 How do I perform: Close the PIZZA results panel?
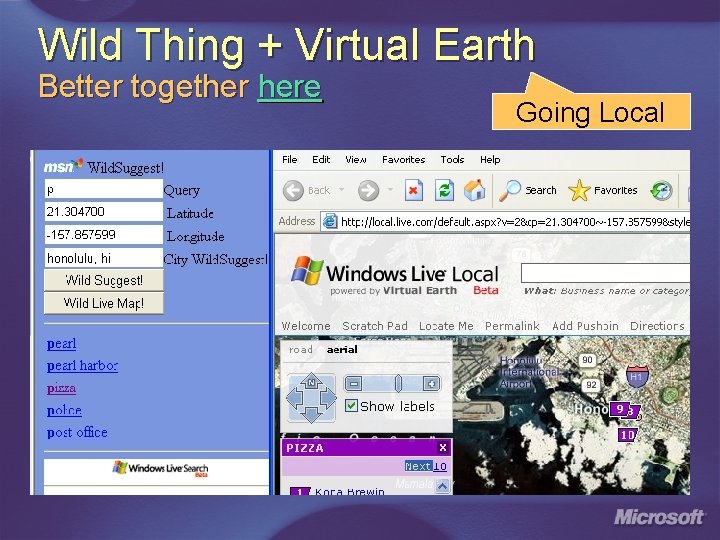[443, 447]
